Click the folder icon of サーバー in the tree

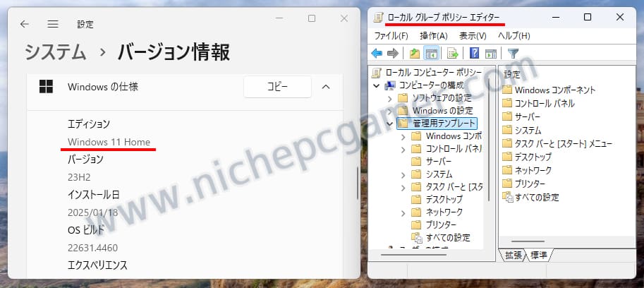tap(416, 161)
